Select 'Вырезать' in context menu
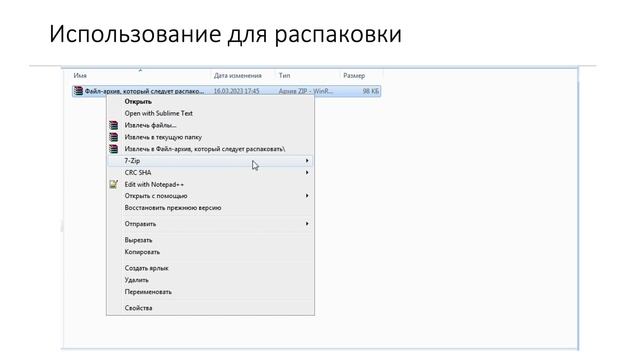The height and width of the screenshot is (360, 640). [x=138, y=240]
